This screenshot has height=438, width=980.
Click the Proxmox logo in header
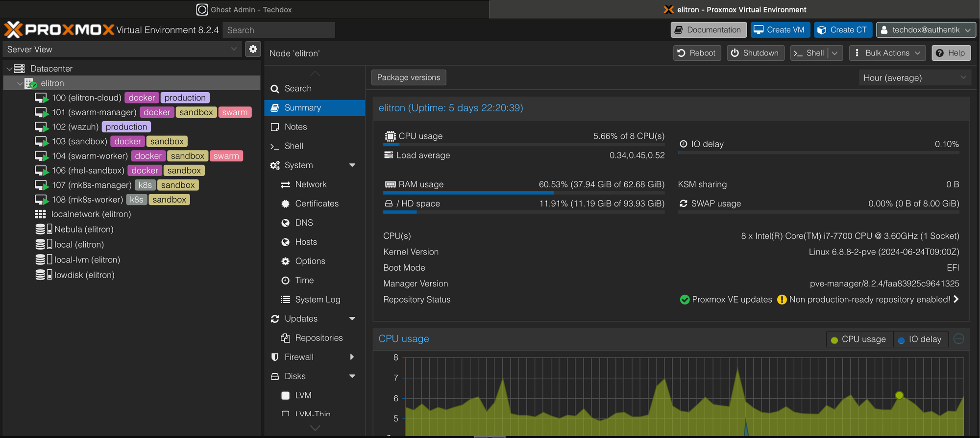point(59,29)
